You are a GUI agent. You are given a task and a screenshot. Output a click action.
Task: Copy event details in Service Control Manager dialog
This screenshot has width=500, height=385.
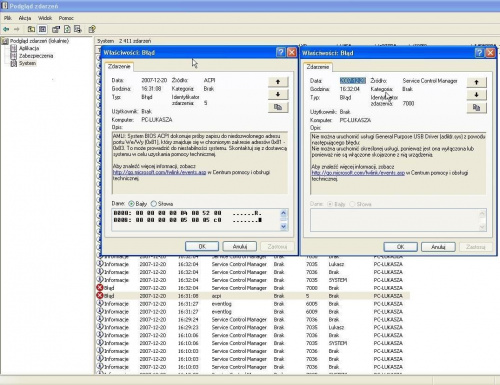pos(476,108)
